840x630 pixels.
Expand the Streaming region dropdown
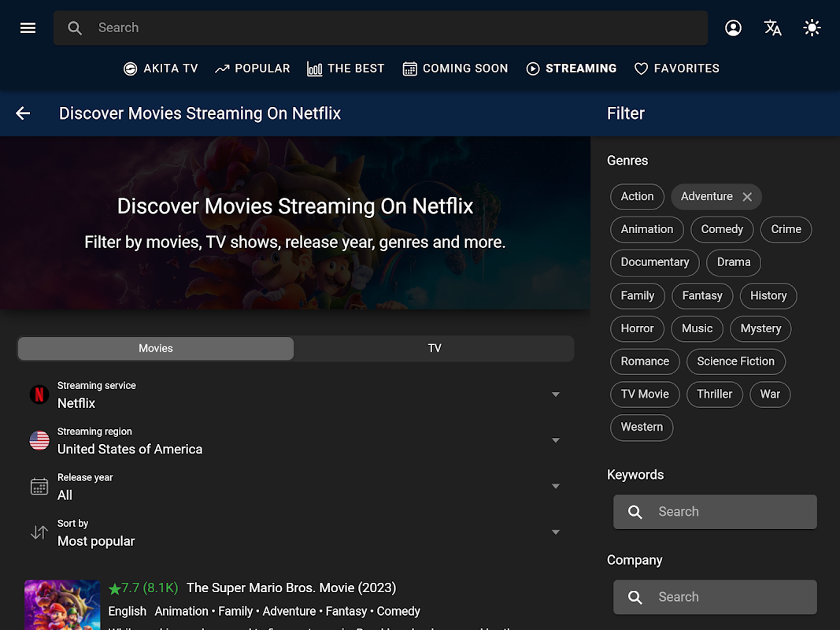point(295,441)
